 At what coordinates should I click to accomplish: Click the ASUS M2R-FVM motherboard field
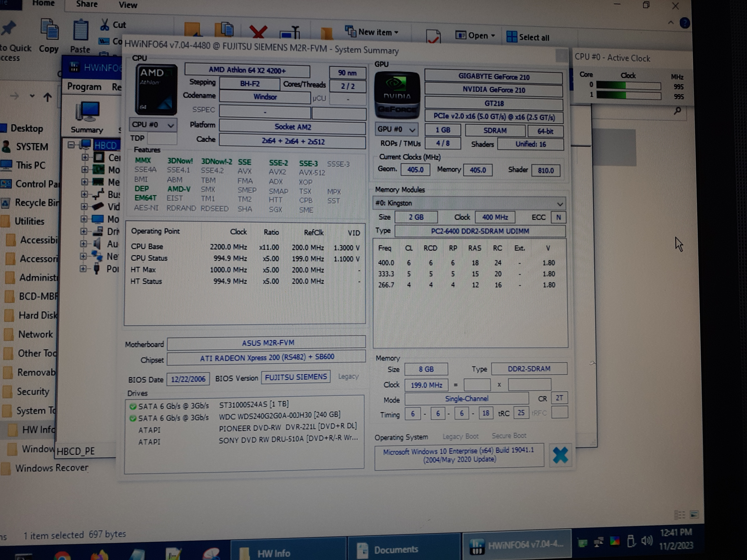266,343
